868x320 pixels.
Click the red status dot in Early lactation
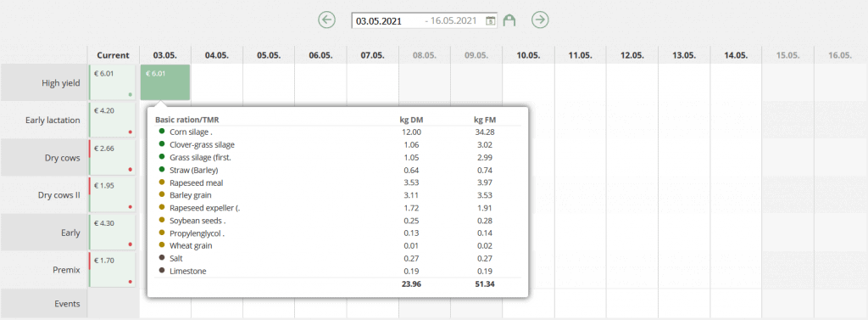tap(130, 132)
